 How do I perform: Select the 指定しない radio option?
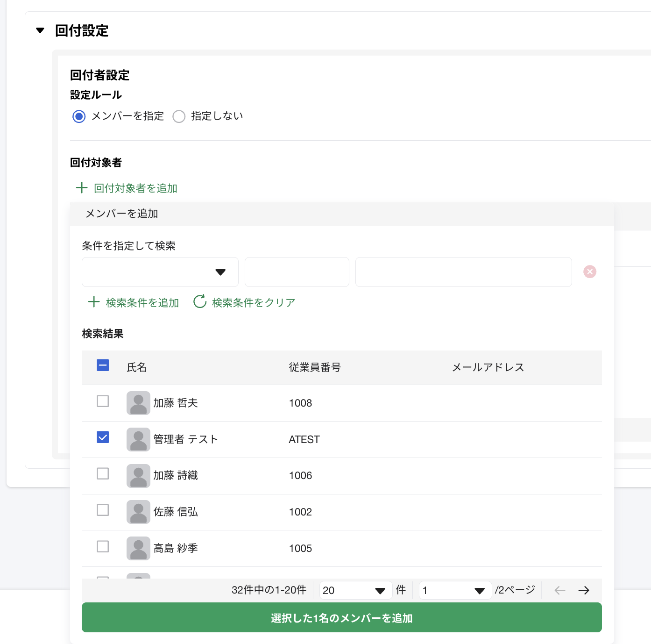point(179,116)
